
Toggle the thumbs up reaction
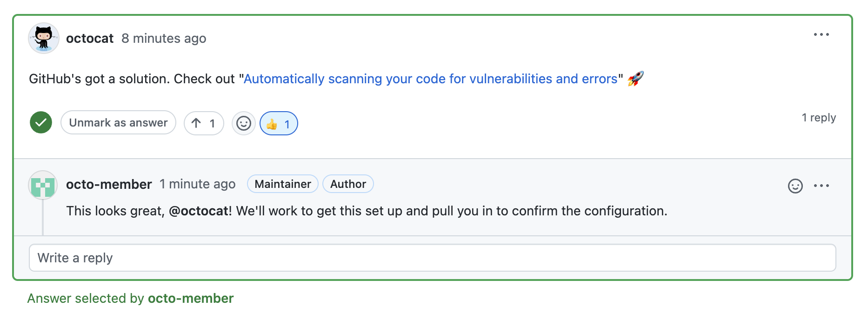[x=279, y=124]
